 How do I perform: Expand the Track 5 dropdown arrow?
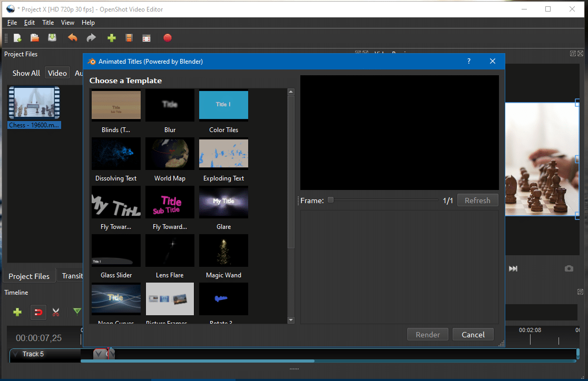[15, 354]
